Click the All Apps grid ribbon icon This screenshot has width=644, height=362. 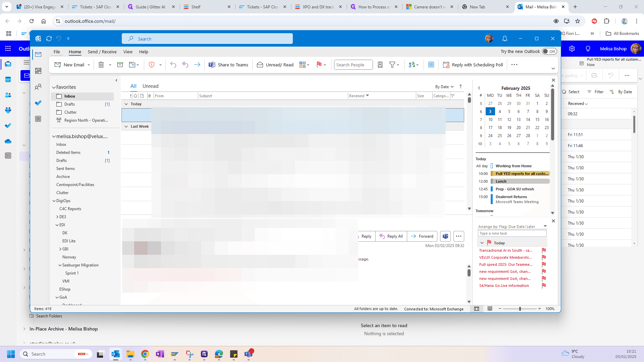(x=431, y=65)
